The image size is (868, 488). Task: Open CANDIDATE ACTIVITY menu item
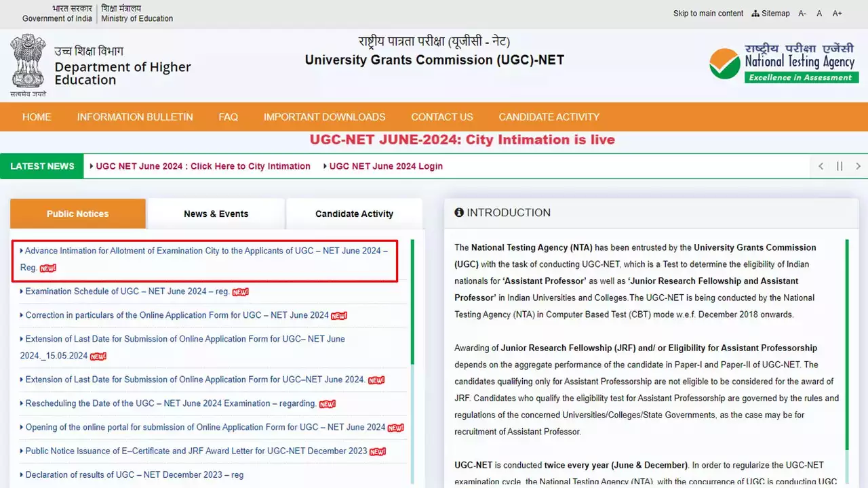(549, 117)
